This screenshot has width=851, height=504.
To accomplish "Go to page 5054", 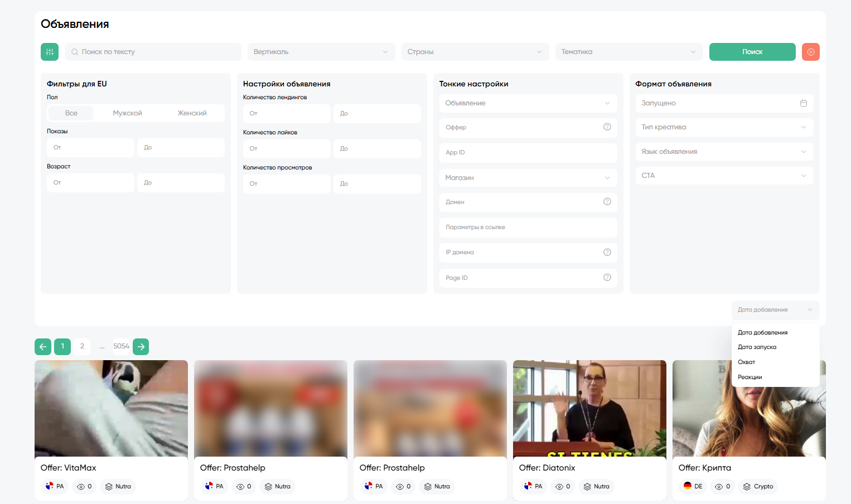I will tap(121, 346).
